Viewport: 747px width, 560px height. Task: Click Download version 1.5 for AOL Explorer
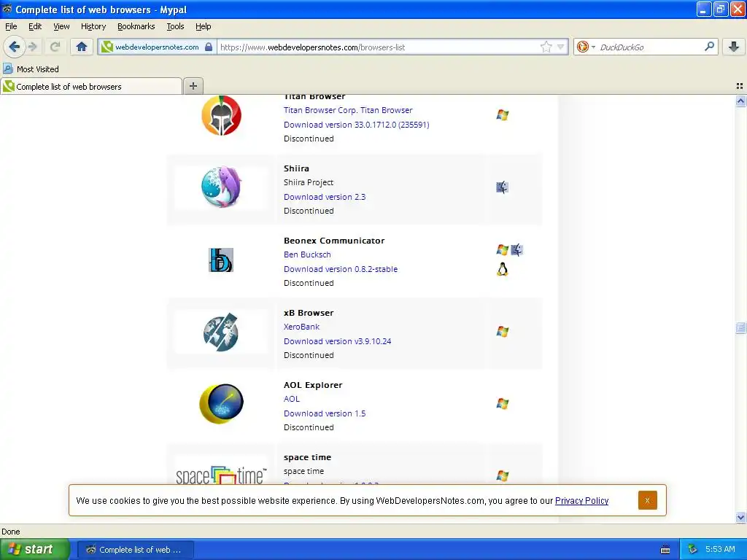325,413
